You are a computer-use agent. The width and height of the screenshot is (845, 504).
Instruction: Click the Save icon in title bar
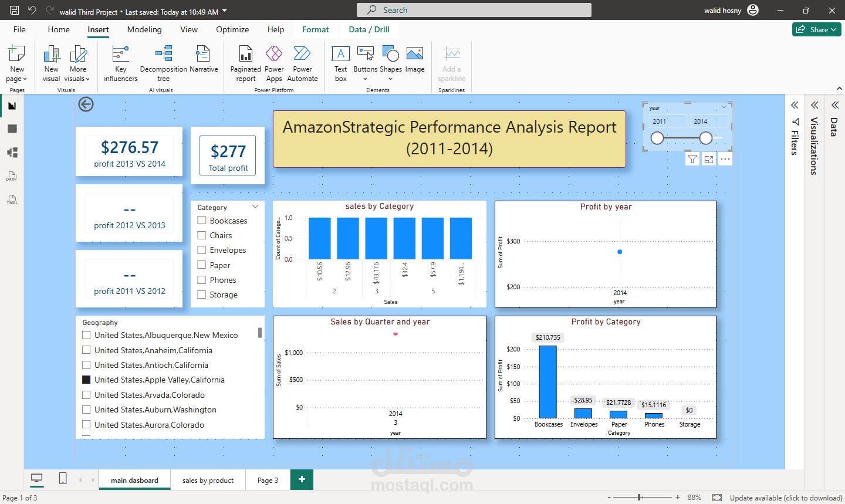coord(15,10)
